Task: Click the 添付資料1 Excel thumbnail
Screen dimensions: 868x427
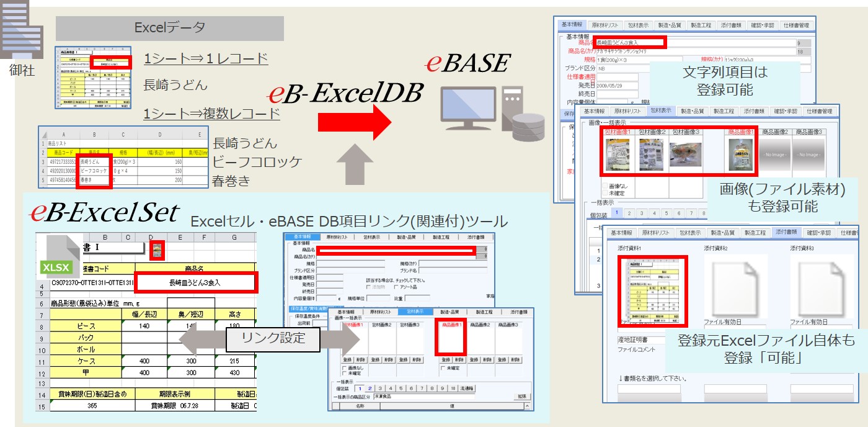Action: click(x=652, y=290)
